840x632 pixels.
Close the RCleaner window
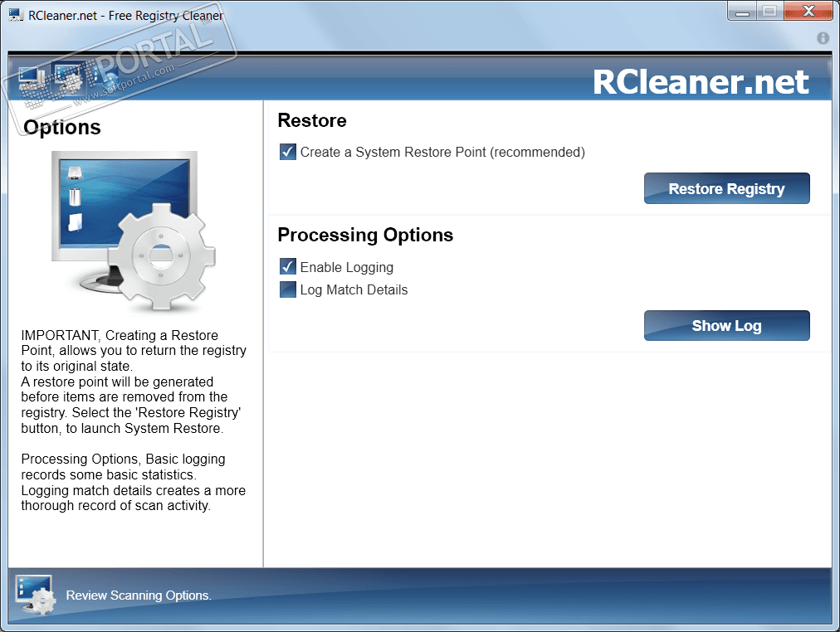(x=809, y=12)
